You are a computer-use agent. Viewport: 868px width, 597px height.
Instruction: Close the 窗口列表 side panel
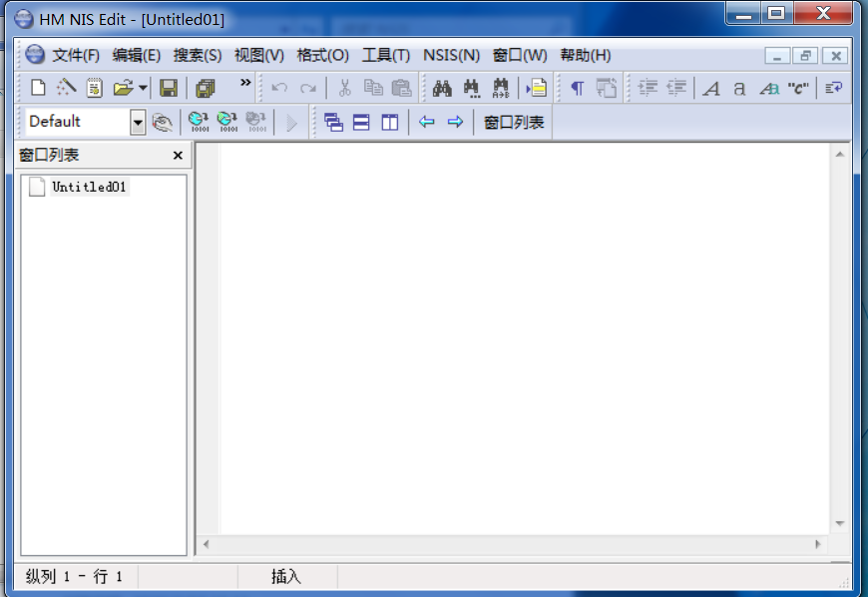[x=178, y=156]
